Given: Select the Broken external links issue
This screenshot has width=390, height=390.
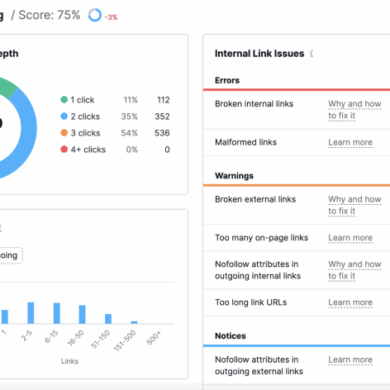Looking at the screenshot, I should (x=255, y=199).
